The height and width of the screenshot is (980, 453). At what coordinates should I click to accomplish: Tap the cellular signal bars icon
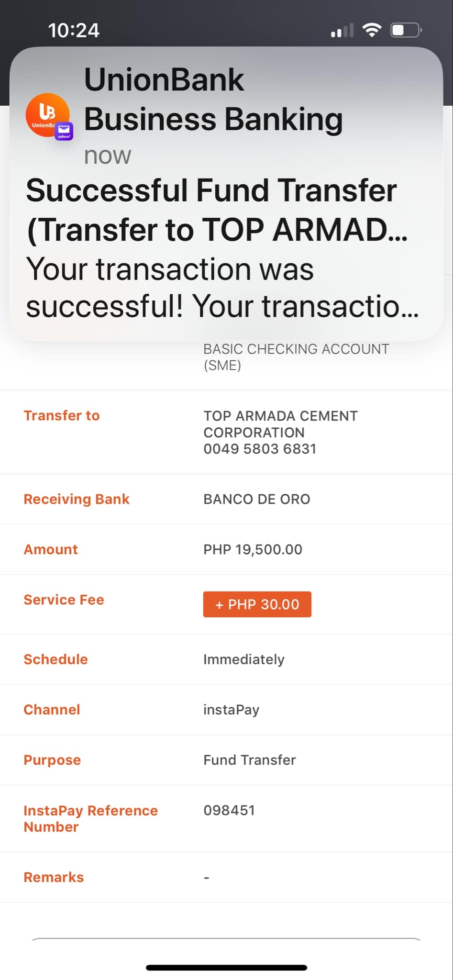[x=342, y=31]
